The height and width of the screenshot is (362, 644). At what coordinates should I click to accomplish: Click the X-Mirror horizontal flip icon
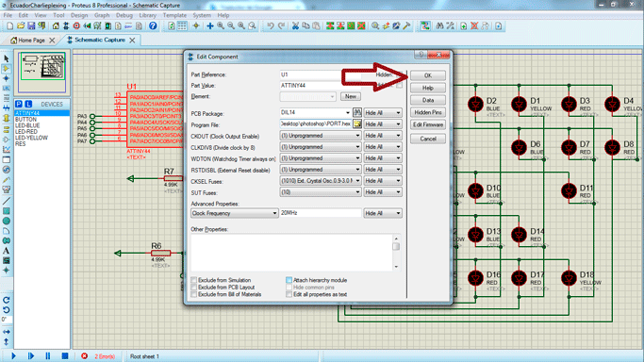pyautogui.click(x=7, y=332)
